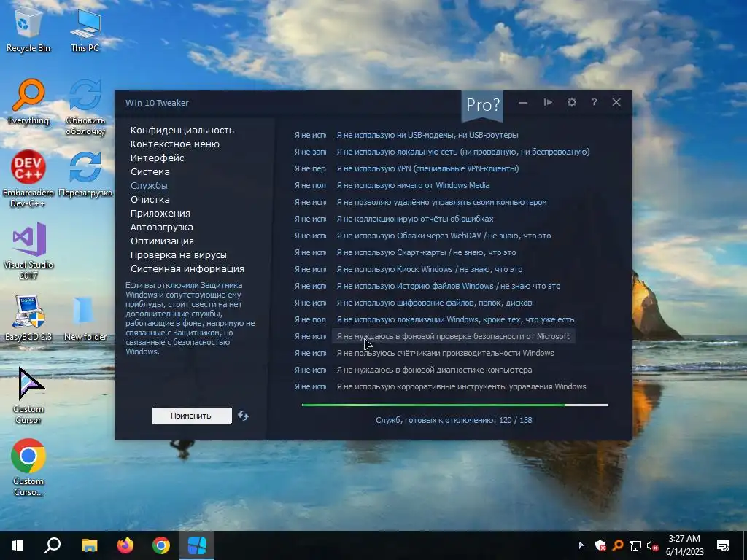This screenshot has height=560, width=747.
Task: Click the play/skip icon in Tweaker title bar
Action: point(548,102)
